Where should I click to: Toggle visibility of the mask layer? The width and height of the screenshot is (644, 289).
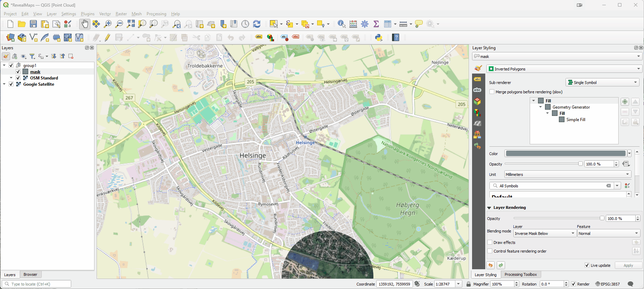pyautogui.click(x=18, y=71)
